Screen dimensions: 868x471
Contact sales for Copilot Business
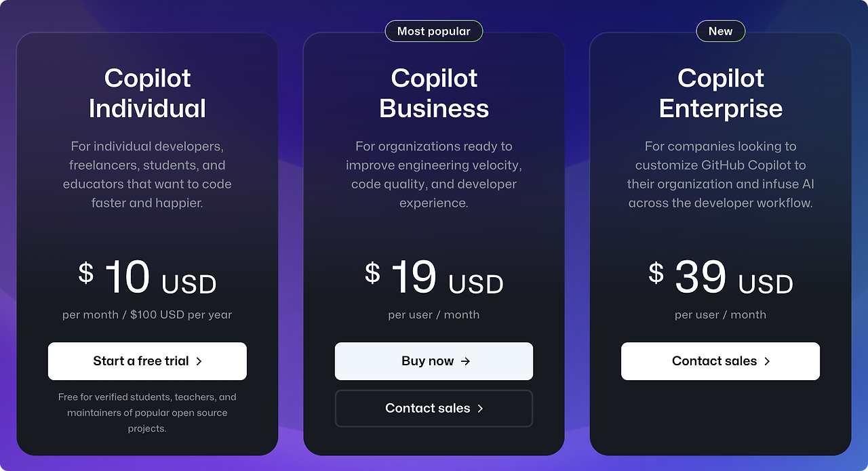point(434,408)
